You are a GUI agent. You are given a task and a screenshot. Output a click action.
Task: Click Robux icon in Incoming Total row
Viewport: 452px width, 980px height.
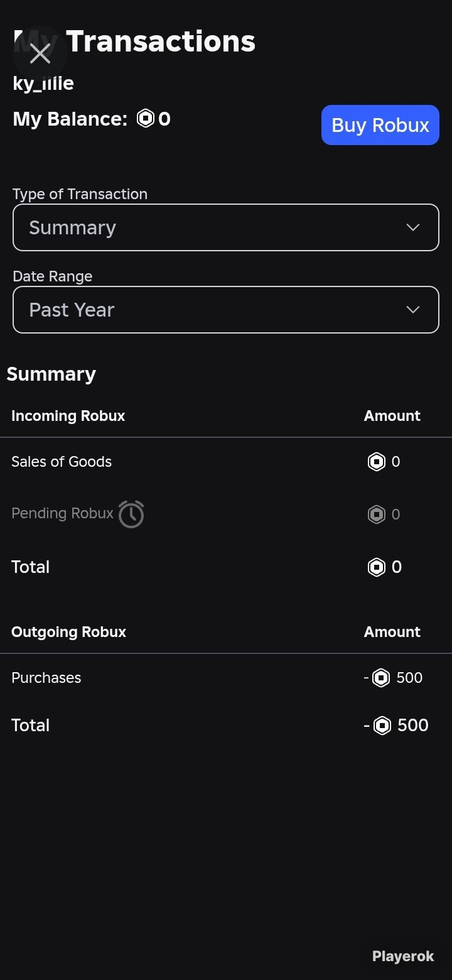tap(377, 567)
